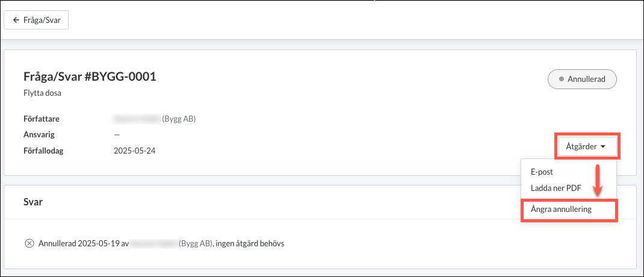This screenshot has width=644, height=277.
Task: Click the text 'ingen åtgärd behövs'
Action: coord(249,243)
